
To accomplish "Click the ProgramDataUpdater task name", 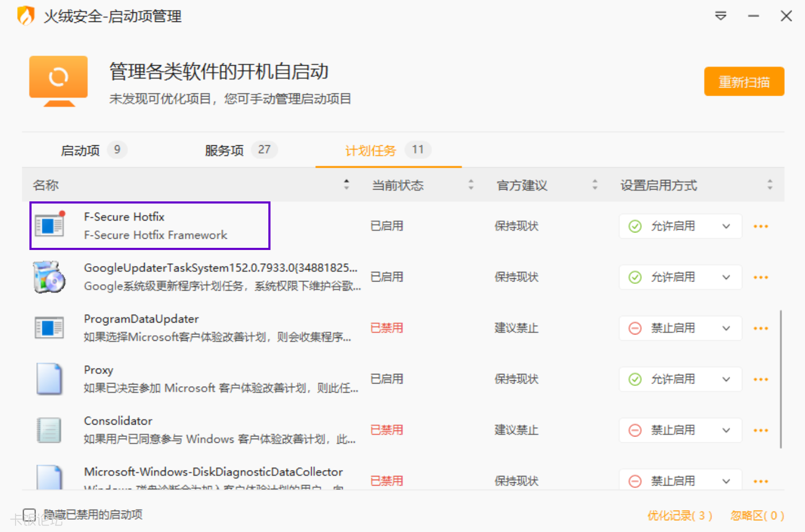I will [141, 319].
